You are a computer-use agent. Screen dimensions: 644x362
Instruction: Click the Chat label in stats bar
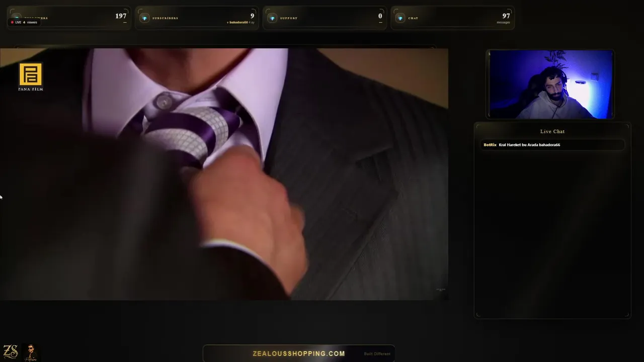coord(413,18)
